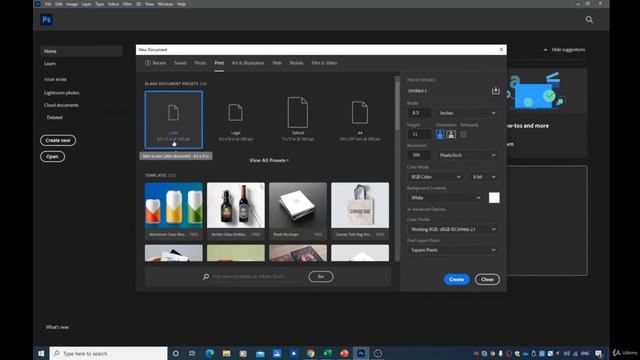
Task: Click the Go button for stock search
Action: pyautogui.click(x=321, y=277)
